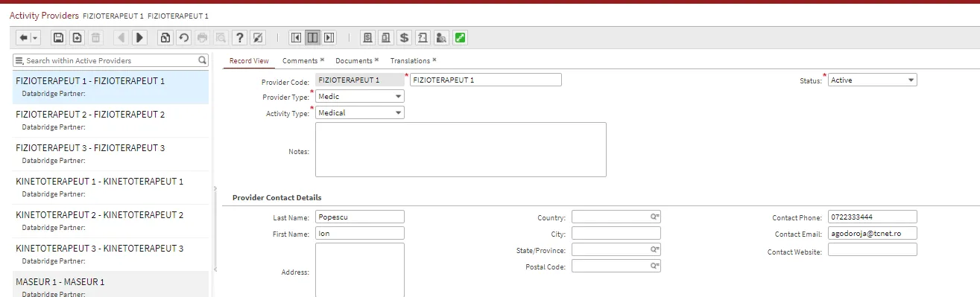
Task: Click the Notes text area
Action: pos(461,150)
